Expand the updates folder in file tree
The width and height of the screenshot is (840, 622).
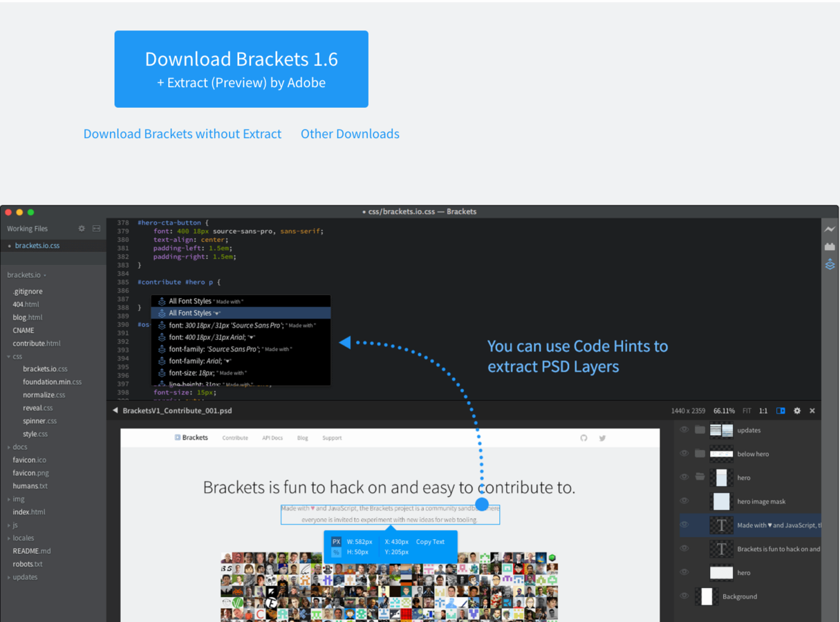click(9, 577)
